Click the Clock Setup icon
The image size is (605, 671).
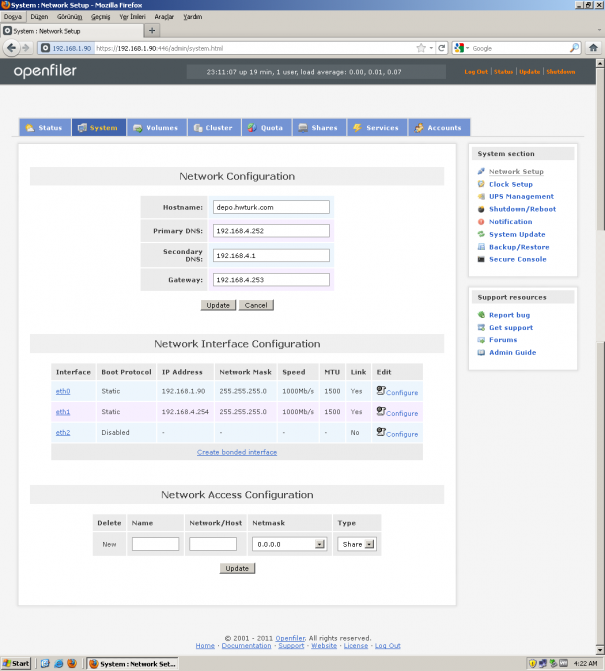(x=481, y=184)
